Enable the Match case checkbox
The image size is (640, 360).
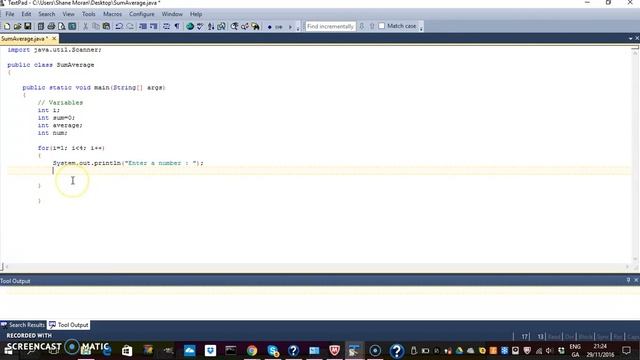382,26
